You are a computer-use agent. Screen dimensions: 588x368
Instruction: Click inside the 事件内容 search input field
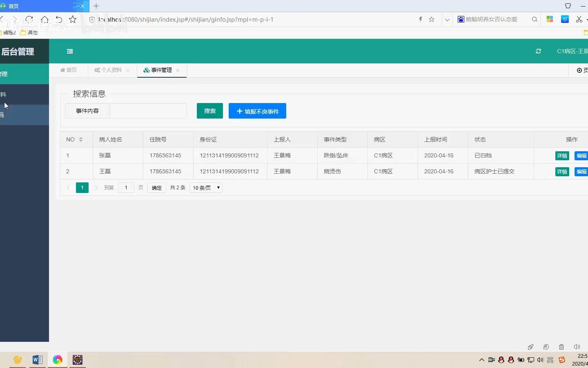point(148,111)
